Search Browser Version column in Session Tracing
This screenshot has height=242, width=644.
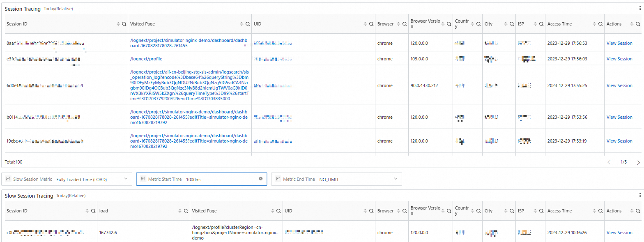point(448,24)
